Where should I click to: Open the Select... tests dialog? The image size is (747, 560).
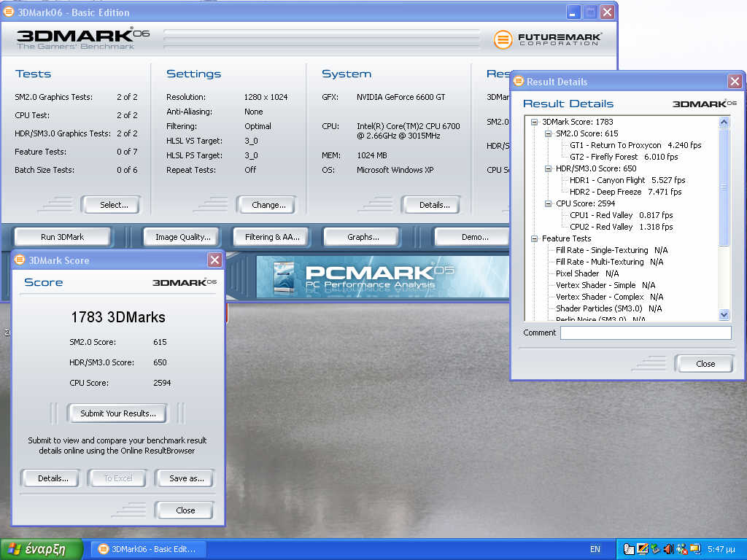click(112, 205)
